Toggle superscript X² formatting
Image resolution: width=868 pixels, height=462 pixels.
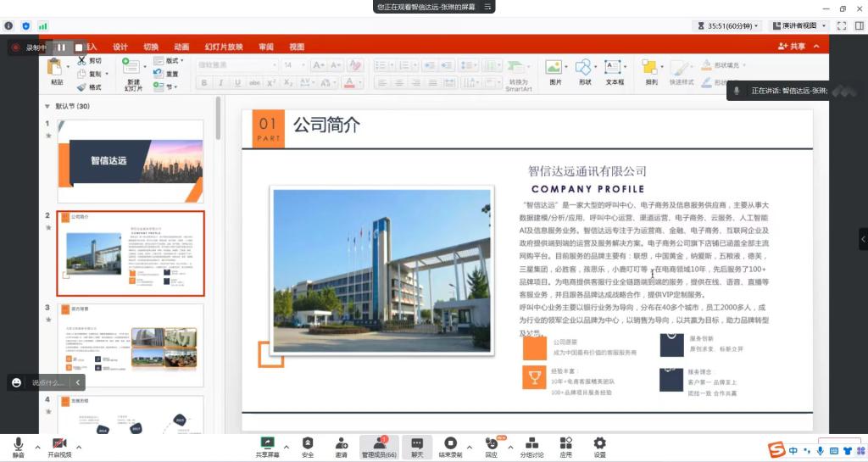271,82
